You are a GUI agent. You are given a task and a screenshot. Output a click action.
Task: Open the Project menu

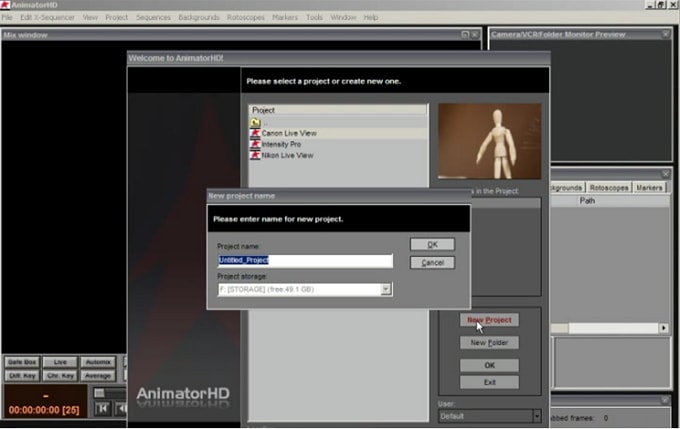[117, 17]
